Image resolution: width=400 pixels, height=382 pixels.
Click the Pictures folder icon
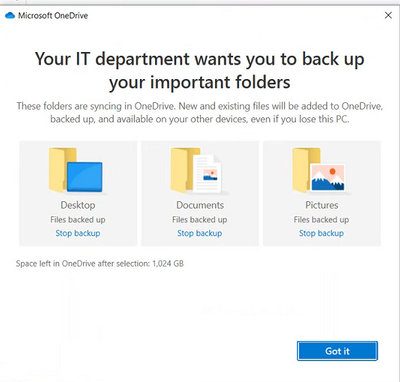319,170
